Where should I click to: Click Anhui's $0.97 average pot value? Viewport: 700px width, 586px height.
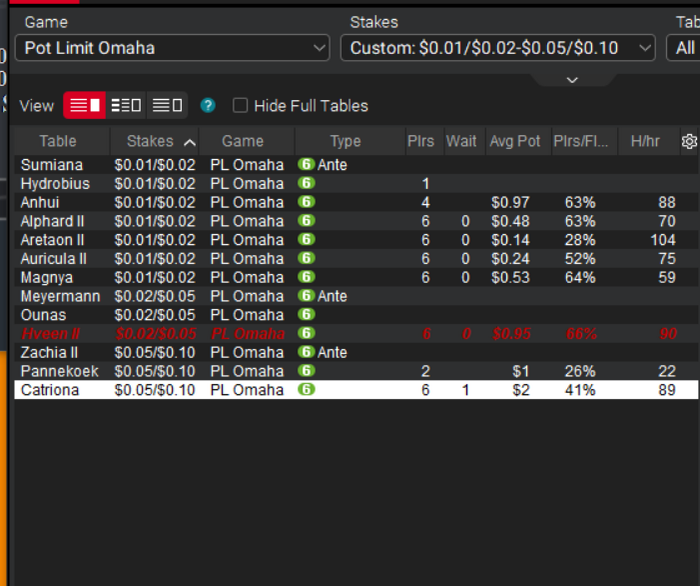510,203
